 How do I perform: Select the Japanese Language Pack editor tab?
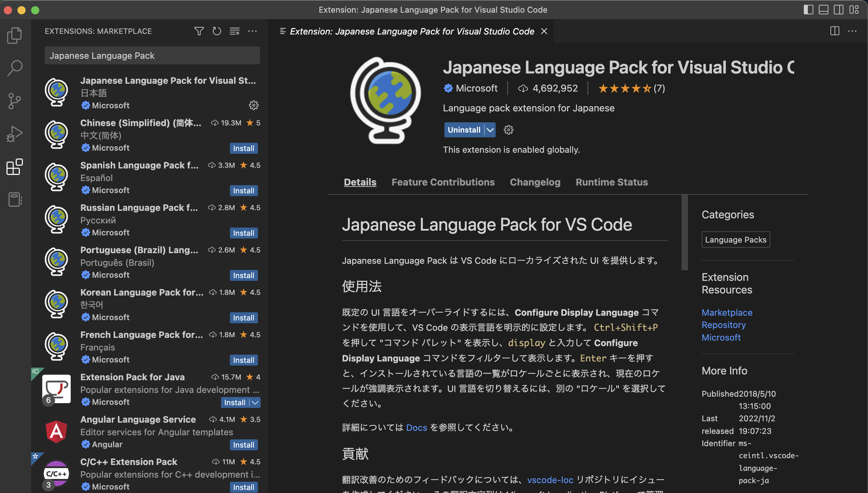tap(412, 31)
